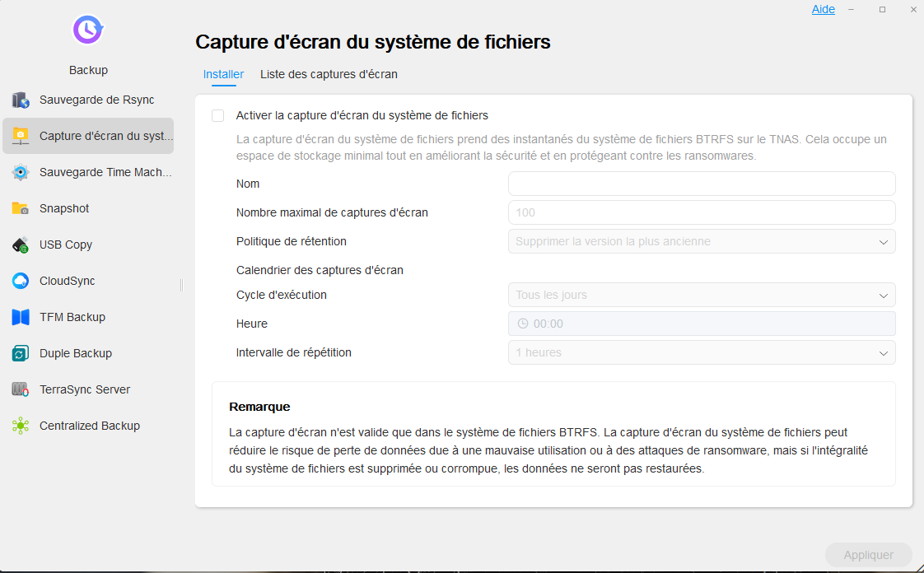
Task: Select the Capture d'écran du système folder icon
Action: coord(21,136)
